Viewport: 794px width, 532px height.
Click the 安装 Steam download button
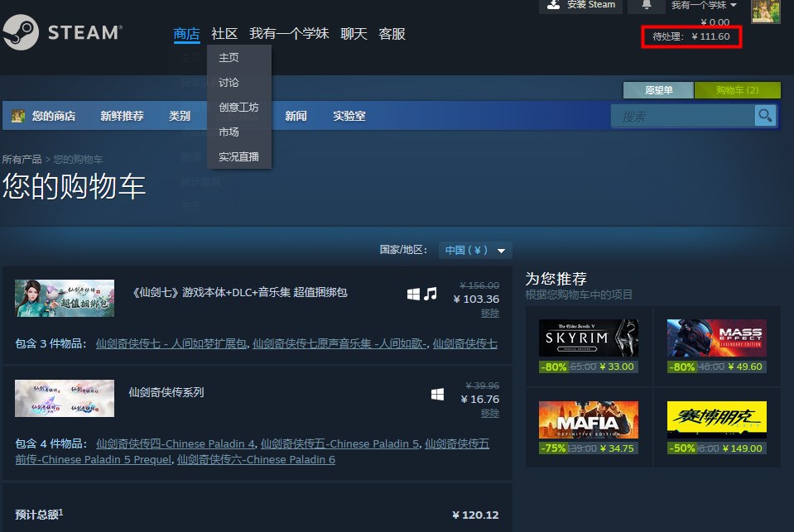(581, 6)
